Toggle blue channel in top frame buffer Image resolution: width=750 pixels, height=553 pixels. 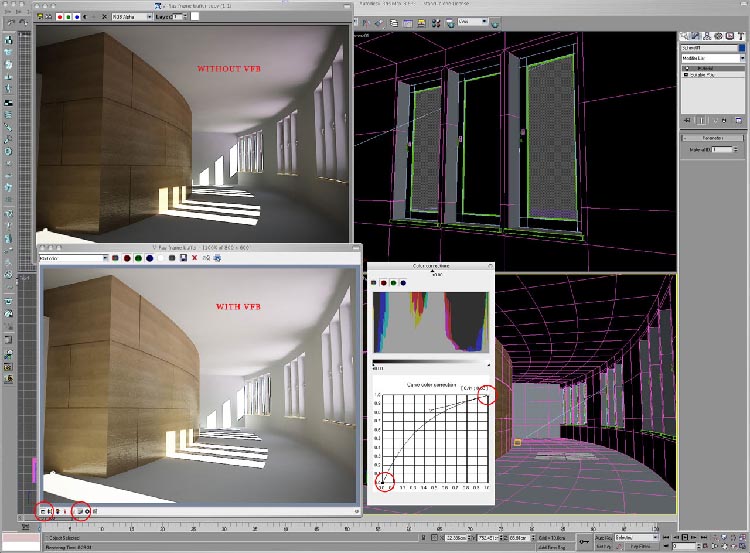click(76, 16)
